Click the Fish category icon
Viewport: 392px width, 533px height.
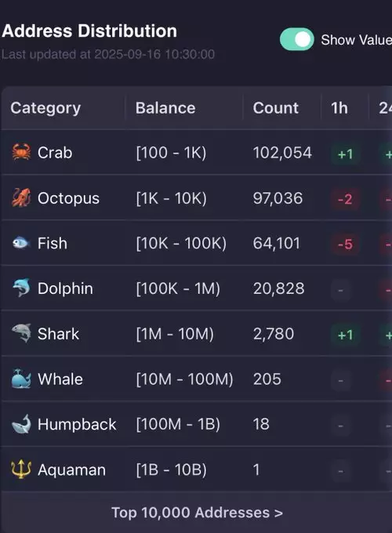[x=20, y=243]
